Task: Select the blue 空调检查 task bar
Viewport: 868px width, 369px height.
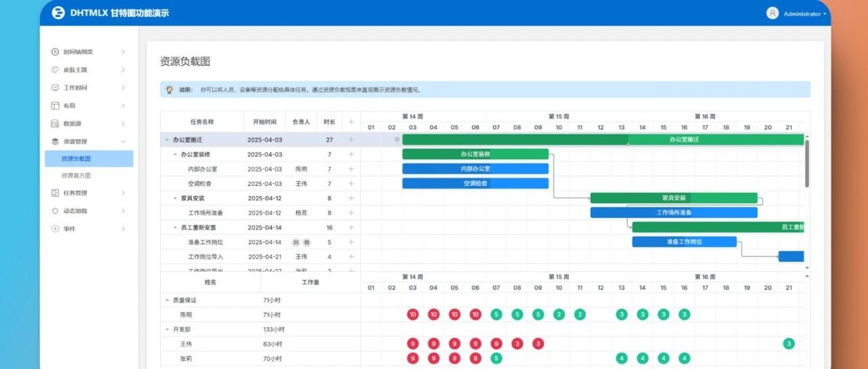Action: (475, 183)
